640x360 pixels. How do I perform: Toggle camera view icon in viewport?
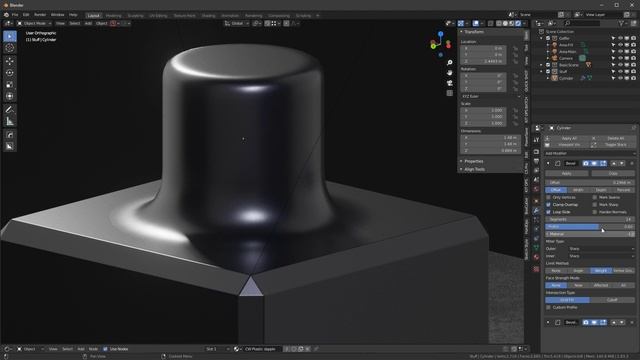tap(449, 83)
